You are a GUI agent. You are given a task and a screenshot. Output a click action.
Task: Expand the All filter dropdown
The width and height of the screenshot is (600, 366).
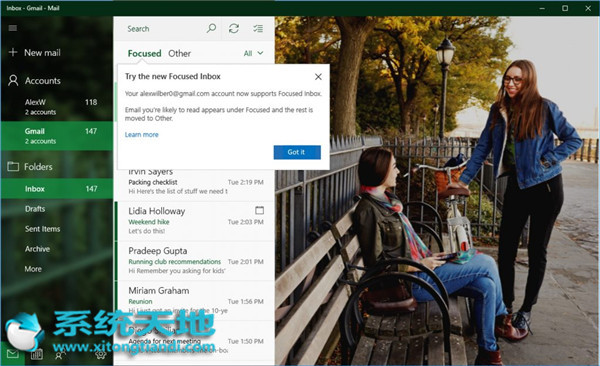(253, 53)
